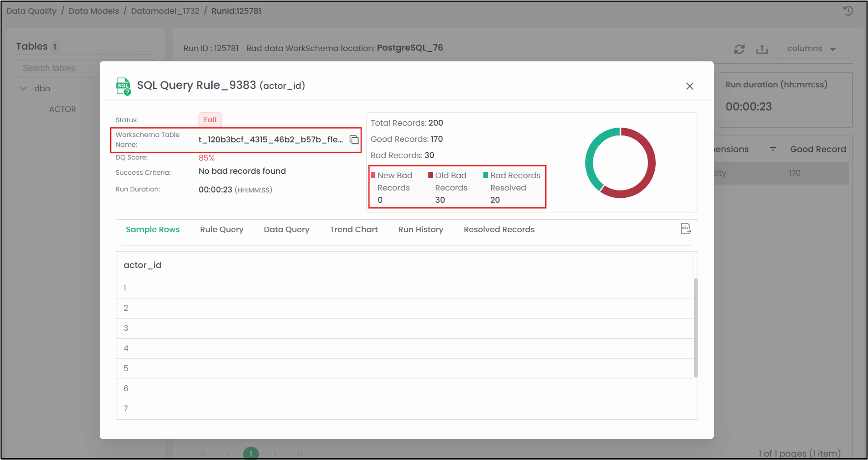Click the sample rows vertical scrollbar
This screenshot has width=868, height=460.
pos(695,327)
